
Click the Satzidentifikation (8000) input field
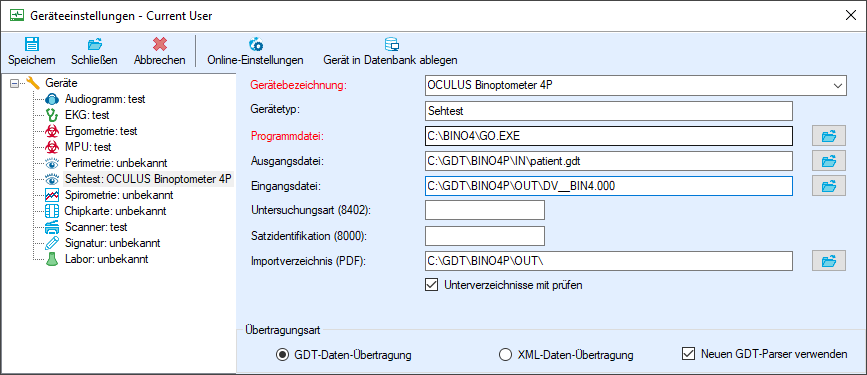pos(485,236)
